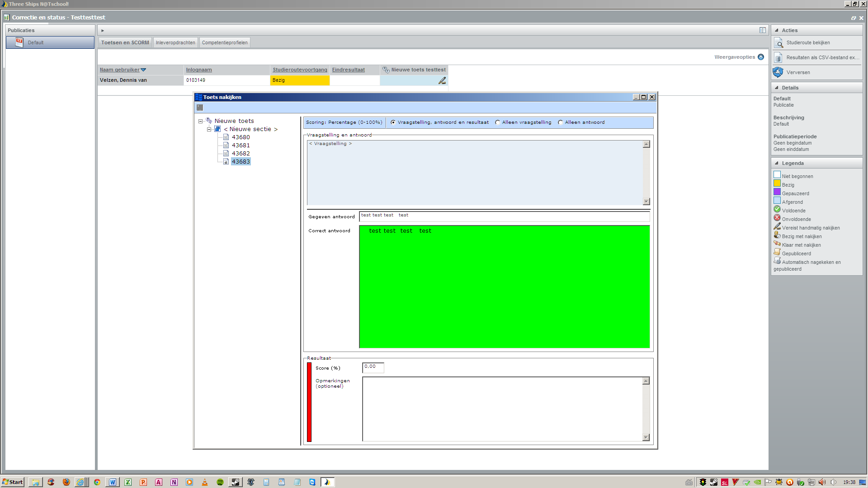Open the Inleveropdrachten tab
Image resolution: width=868 pixels, height=488 pixels.
click(175, 42)
